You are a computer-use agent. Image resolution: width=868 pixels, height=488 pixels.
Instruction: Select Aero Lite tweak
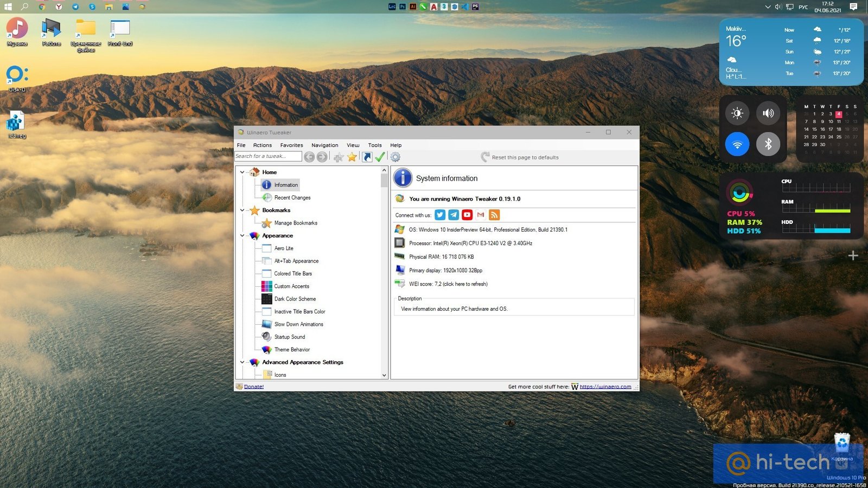[284, 248]
